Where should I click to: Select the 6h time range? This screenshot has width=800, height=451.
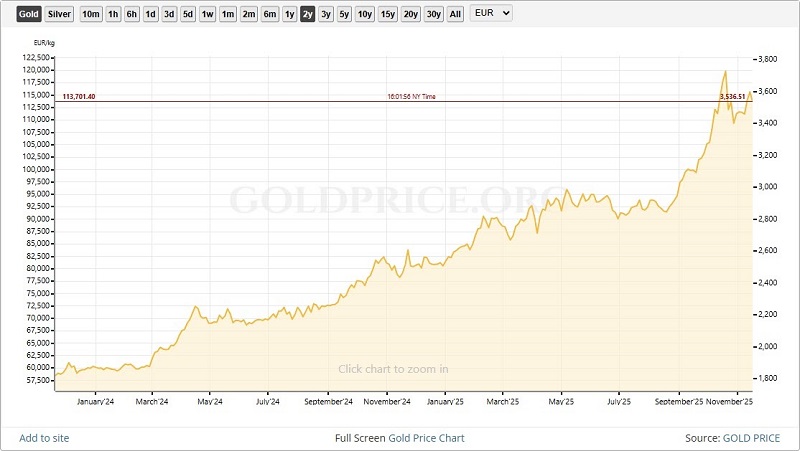(x=132, y=14)
